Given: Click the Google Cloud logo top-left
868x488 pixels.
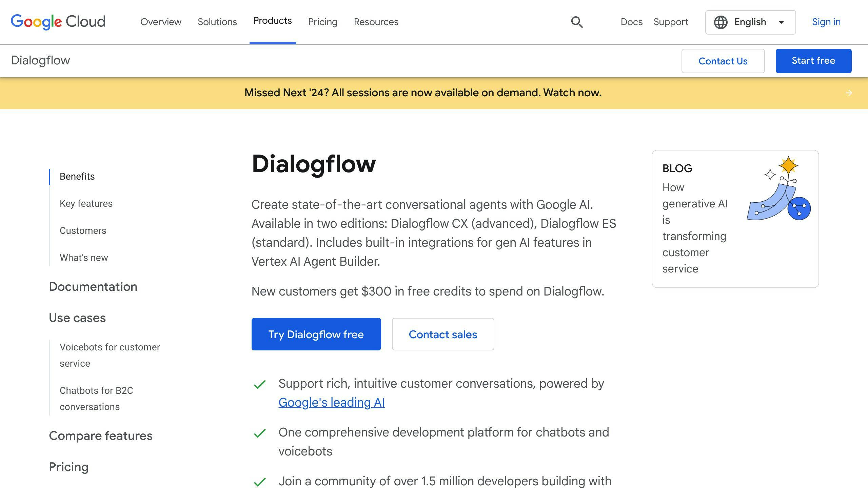Looking at the screenshot, I should (x=58, y=21).
